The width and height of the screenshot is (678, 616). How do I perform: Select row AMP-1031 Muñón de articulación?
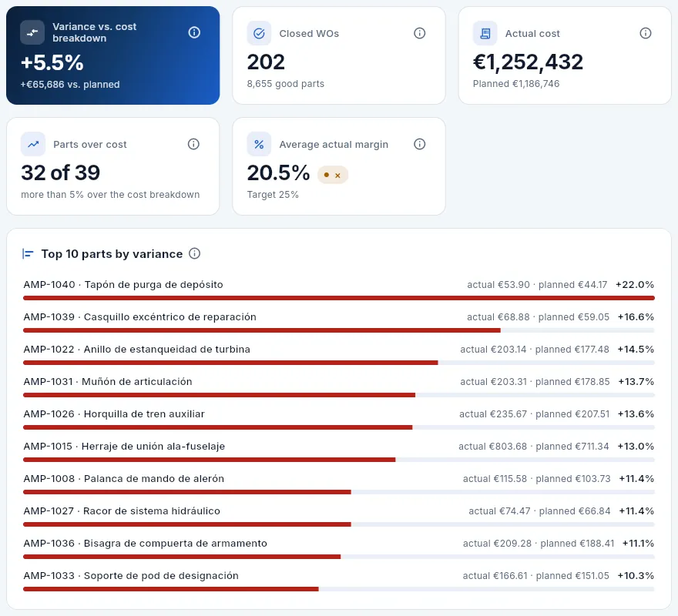[338, 387]
